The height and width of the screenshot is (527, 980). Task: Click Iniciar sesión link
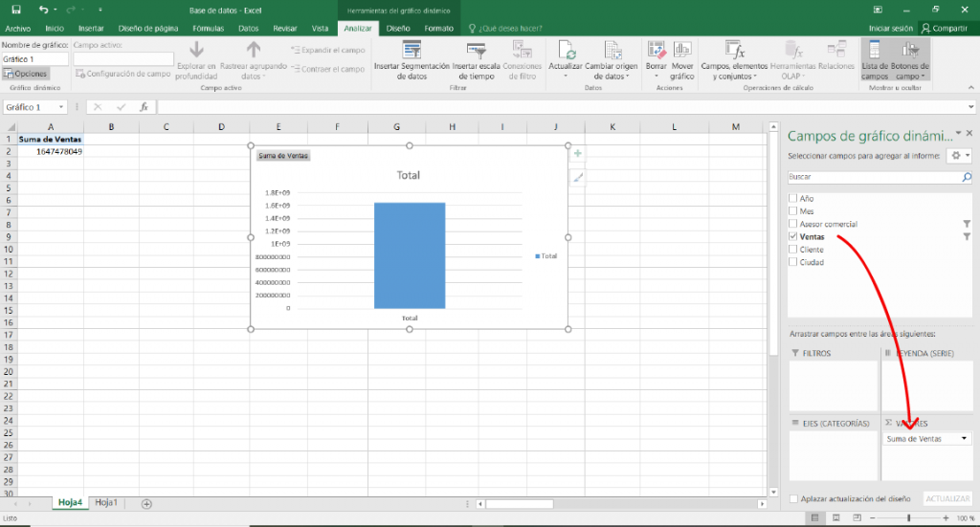click(x=891, y=29)
